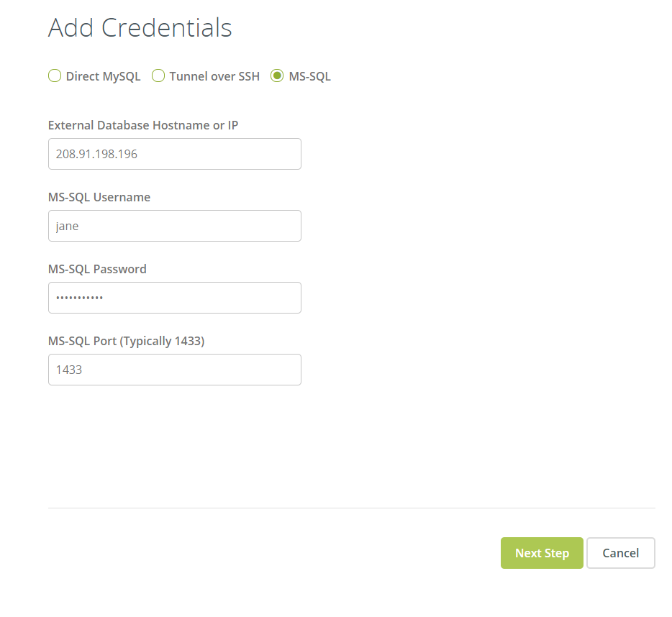Click the MS-SQL Password label
The width and height of the screenshot is (672, 617).
click(97, 269)
